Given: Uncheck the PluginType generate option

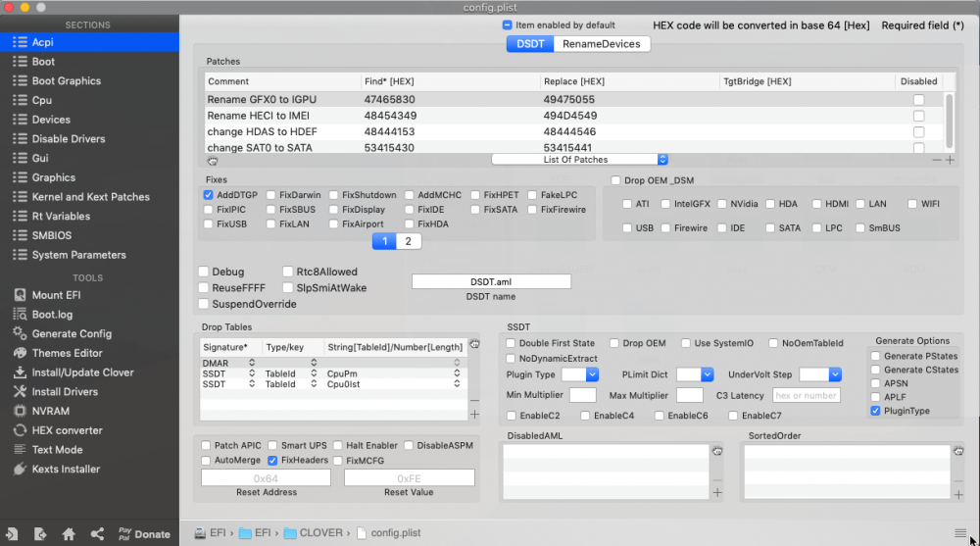Looking at the screenshot, I should click(875, 411).
